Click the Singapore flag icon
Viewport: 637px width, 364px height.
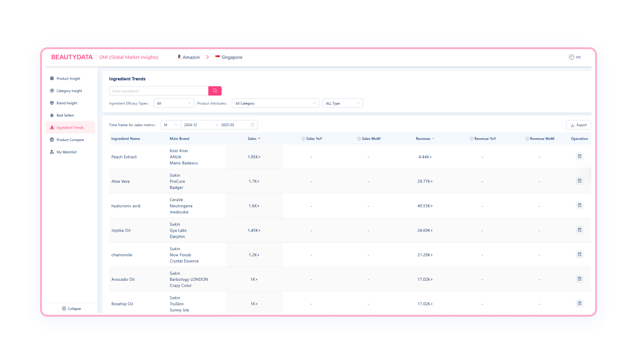[x=217, y=57]
